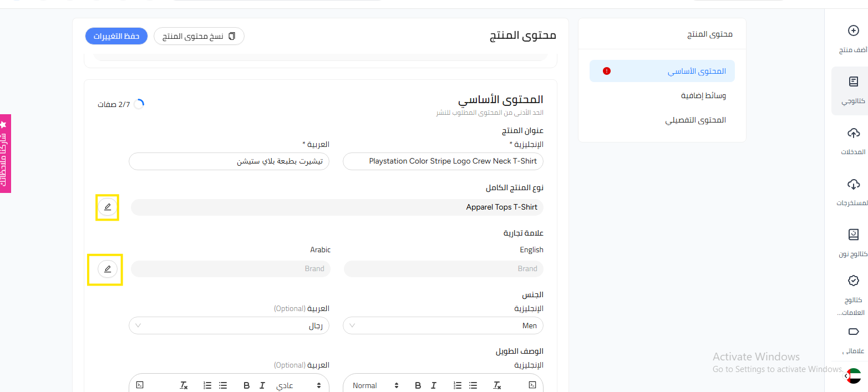Open the Exports cloud download icon
Screen dimensions: 868x392
point(854,184)
